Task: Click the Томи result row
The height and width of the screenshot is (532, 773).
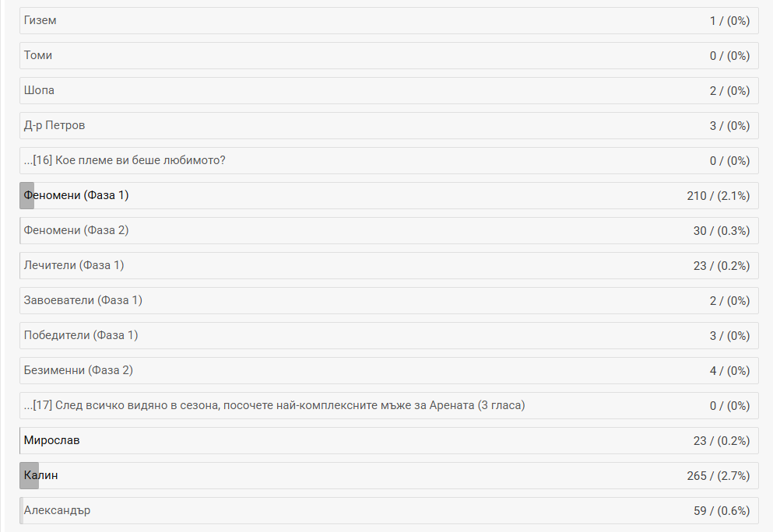Action: (388, 56)
